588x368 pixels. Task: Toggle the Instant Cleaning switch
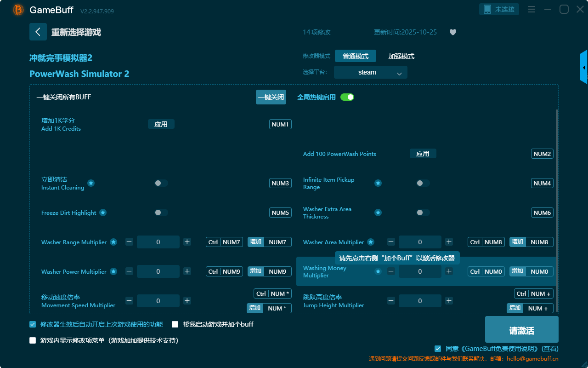pyautogui.click(x=161, y=183)
